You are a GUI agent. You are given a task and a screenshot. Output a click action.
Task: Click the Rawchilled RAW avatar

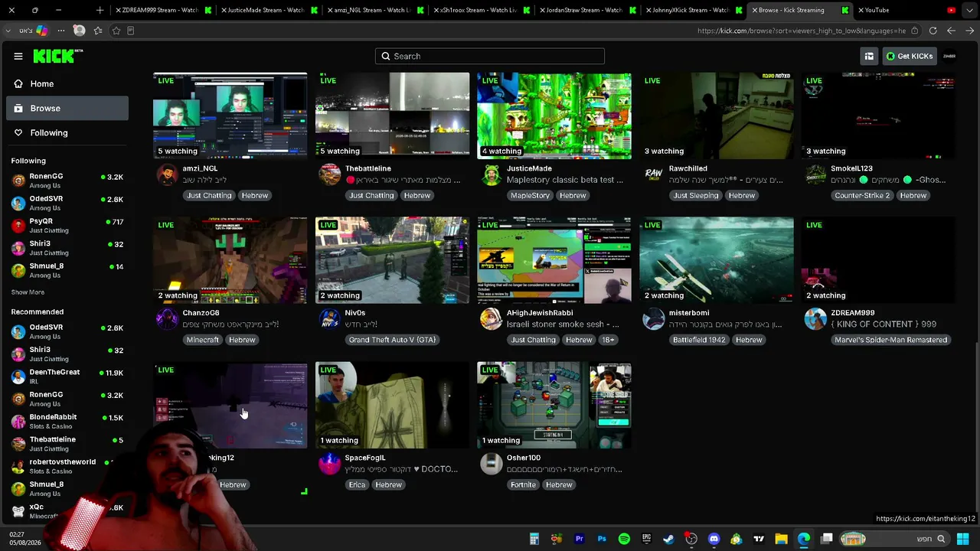pos(654,174)
